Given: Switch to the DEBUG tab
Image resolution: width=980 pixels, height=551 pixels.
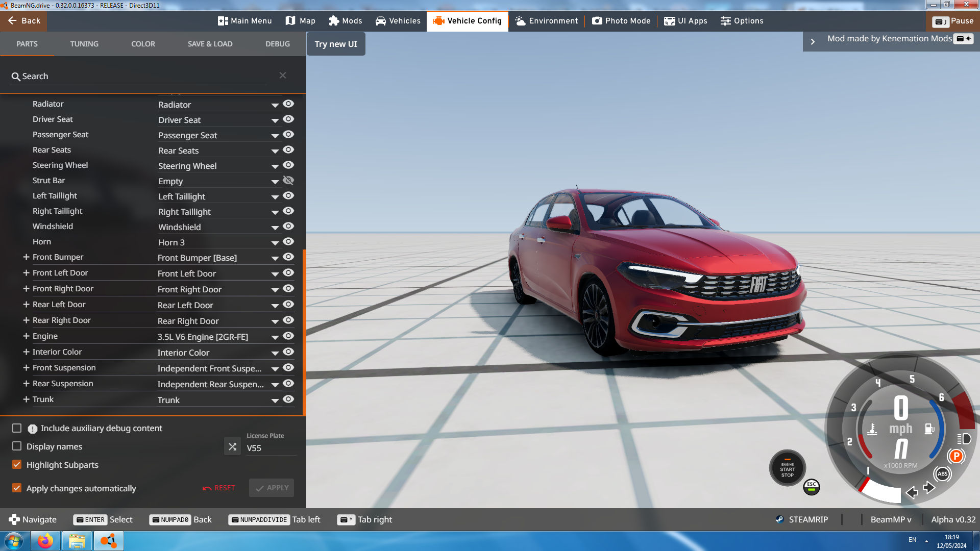Looking at the screenshot, I should tap(278, 44).
